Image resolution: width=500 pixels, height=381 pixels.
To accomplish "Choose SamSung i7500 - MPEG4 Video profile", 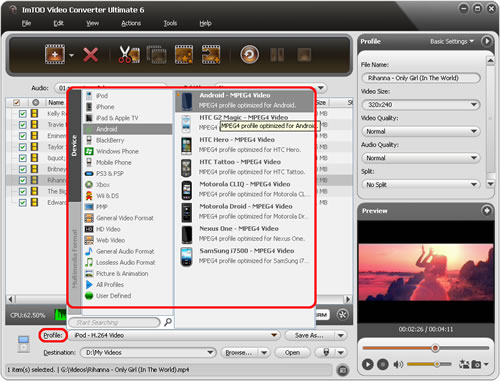I will tap(245, 256).
